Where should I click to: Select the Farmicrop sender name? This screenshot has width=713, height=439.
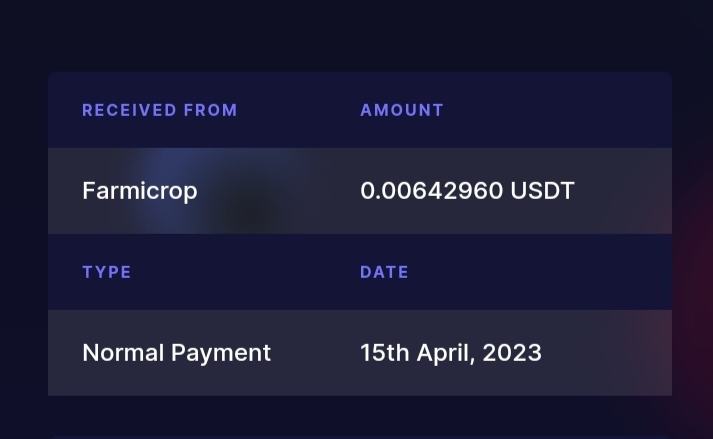(140, 191)
